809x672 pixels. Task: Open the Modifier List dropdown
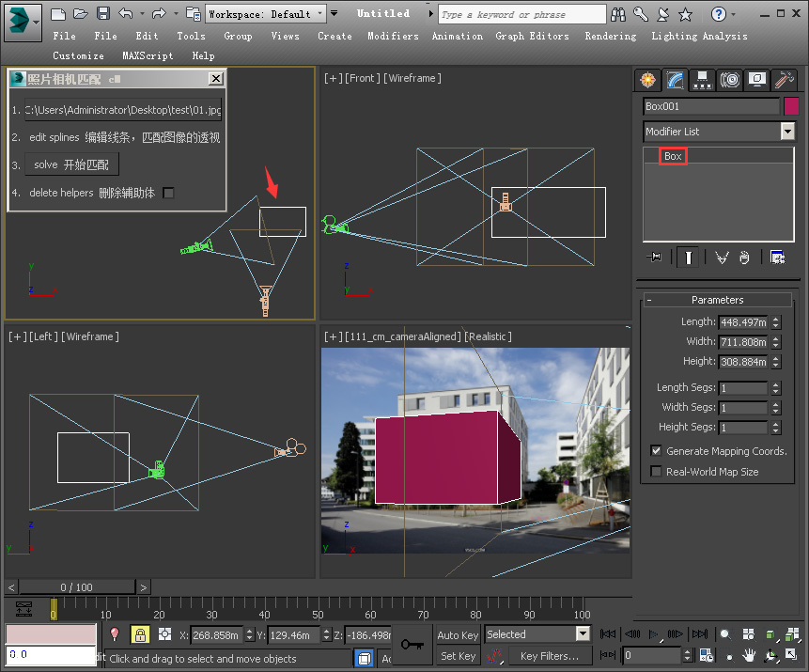point(787,132)
